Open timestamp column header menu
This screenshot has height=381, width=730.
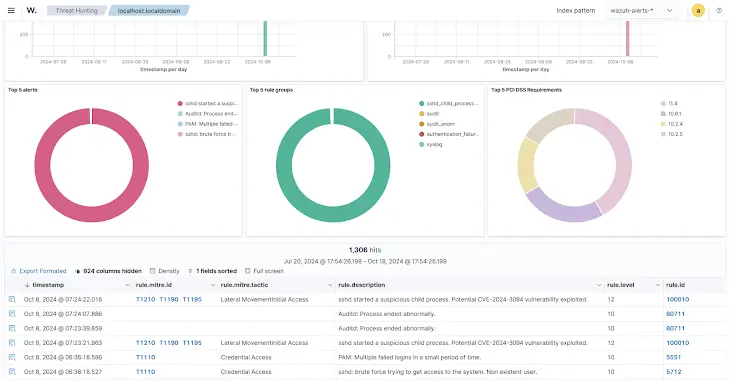128,285
